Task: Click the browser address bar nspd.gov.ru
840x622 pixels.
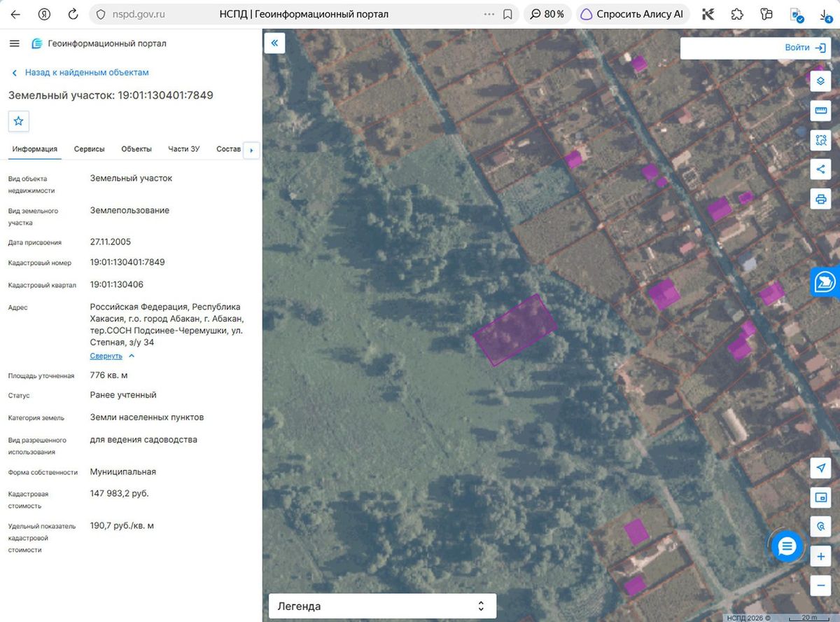Action: tap(138, 14)
